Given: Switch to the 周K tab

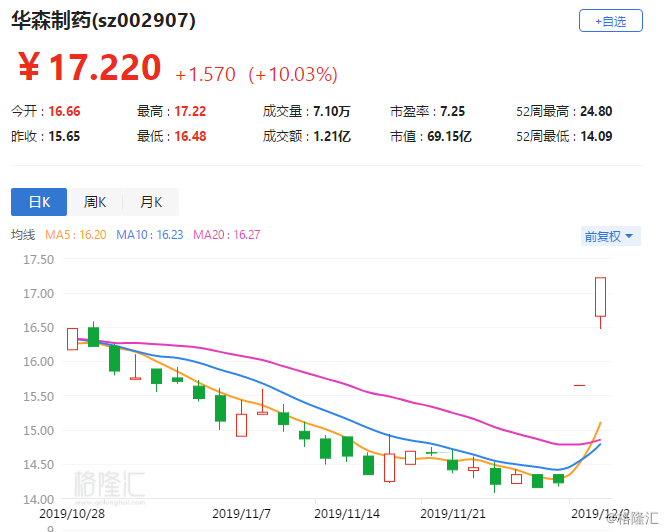Looking at the screenshot, I should [95, 202].
